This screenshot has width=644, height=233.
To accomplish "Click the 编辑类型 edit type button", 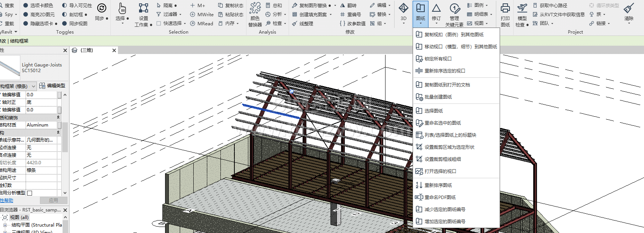I will pos(52,86).
